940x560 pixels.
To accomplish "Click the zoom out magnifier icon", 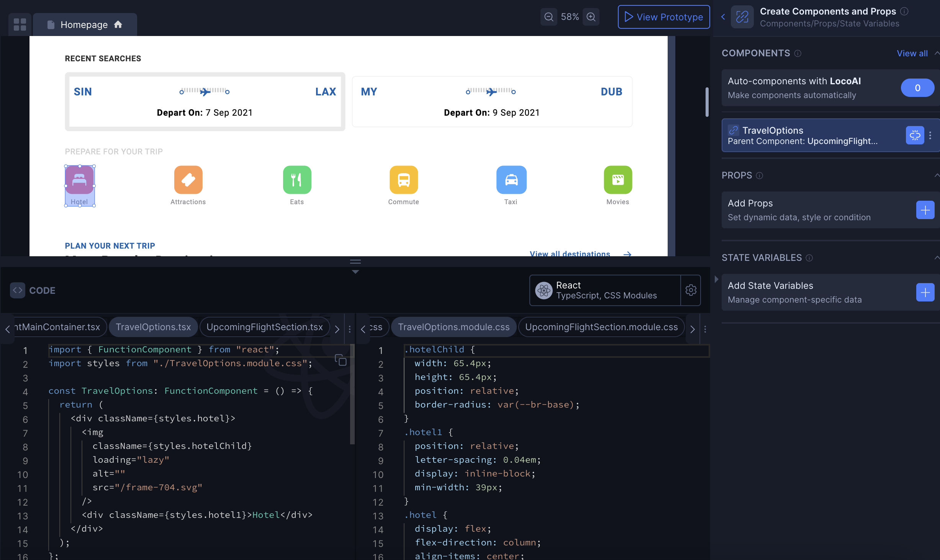I will pyautogui.click(x=549, y=16).
